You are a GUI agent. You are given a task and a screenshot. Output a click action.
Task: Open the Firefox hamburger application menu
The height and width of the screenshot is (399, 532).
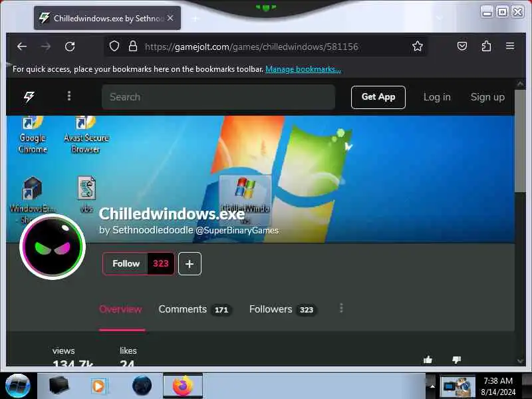[510, 46]
